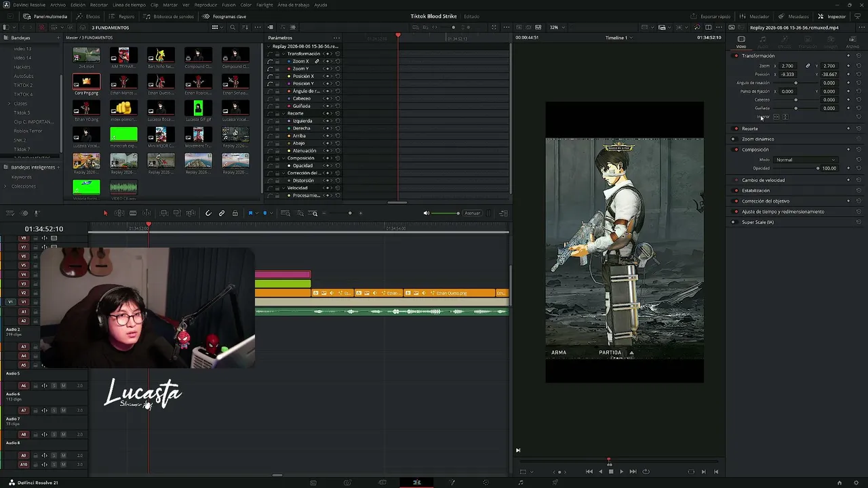Open the flag color dropdown arrow
Screen dimensions: 868x488
click(256, 213)
